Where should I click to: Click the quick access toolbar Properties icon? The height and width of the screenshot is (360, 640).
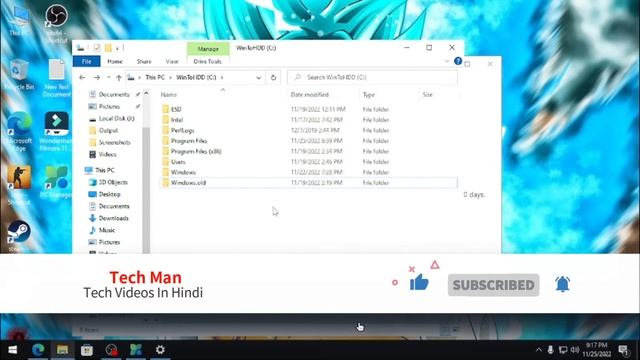[97, 48]
